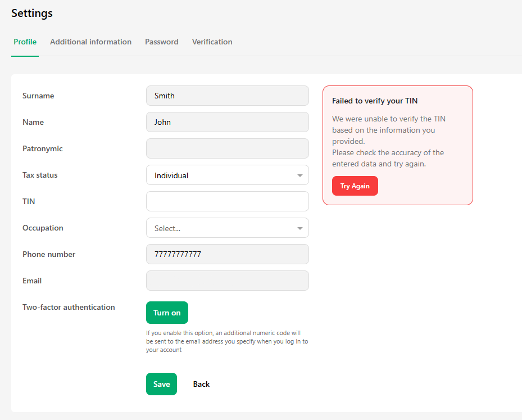This screenshot has height=420, width=522.
Task: Save the profile settings
Action: tap(161, 384)
